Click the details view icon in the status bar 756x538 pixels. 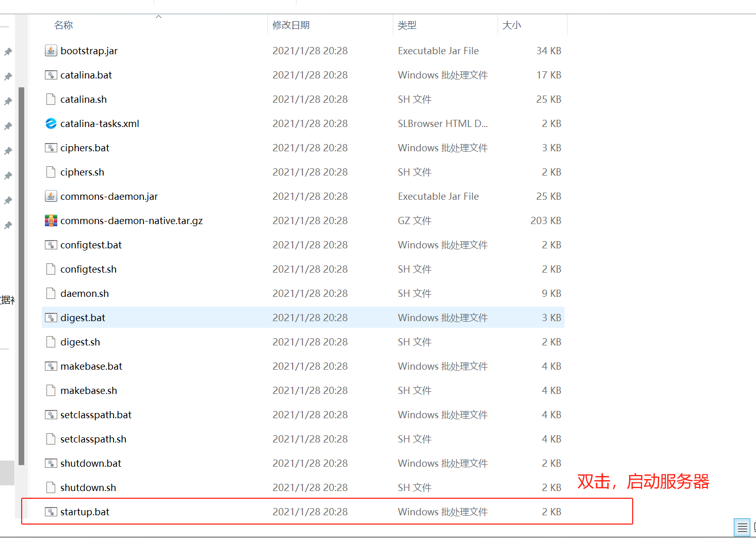742,527
